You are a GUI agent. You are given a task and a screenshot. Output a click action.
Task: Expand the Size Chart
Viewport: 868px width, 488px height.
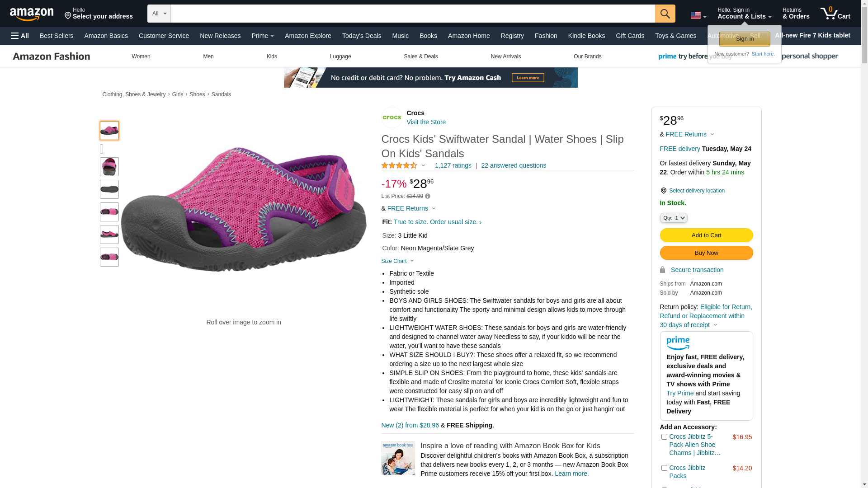(398, 261)
